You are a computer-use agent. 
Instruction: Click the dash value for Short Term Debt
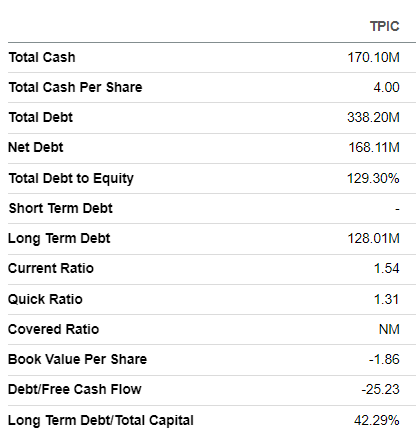[397, 209]
